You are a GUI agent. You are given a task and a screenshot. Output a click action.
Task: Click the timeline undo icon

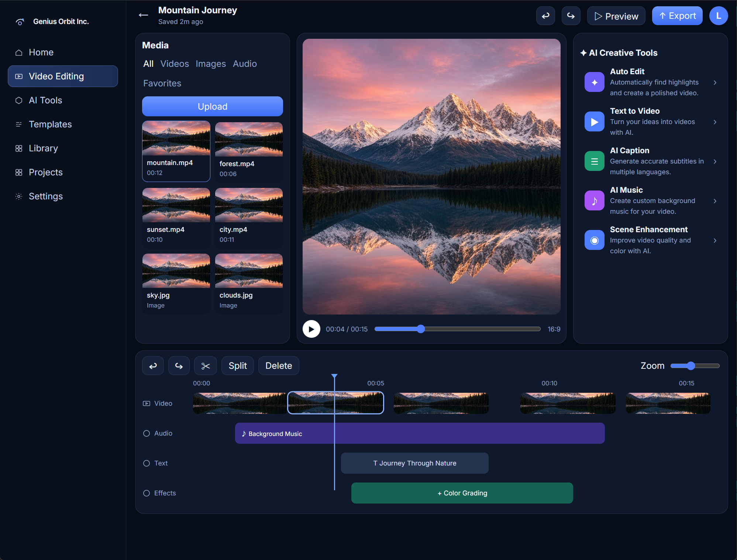[x=153, y=366]
